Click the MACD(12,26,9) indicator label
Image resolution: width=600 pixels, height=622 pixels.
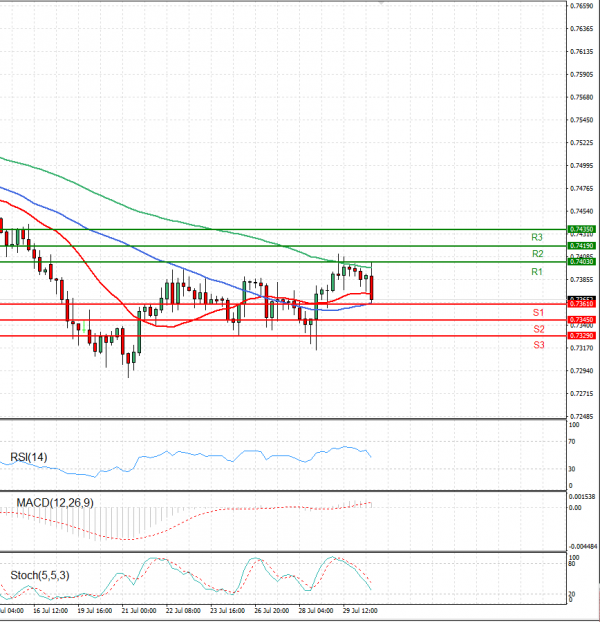pyautogui.click(x=55, y=503)
